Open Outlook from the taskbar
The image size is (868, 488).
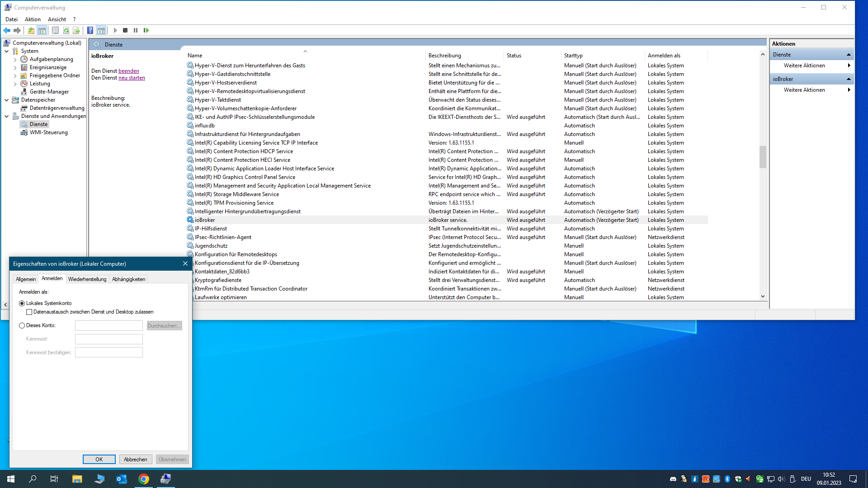tap(122, 479)
